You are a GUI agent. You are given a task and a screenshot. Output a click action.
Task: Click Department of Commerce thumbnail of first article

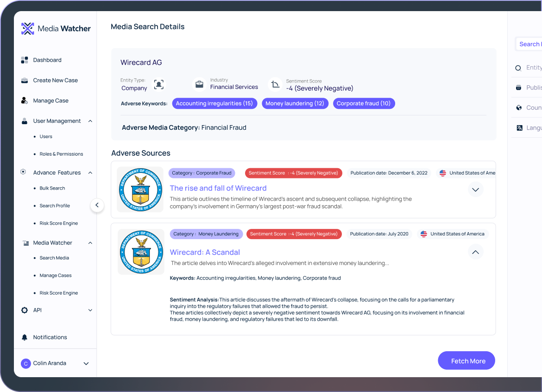140,190
